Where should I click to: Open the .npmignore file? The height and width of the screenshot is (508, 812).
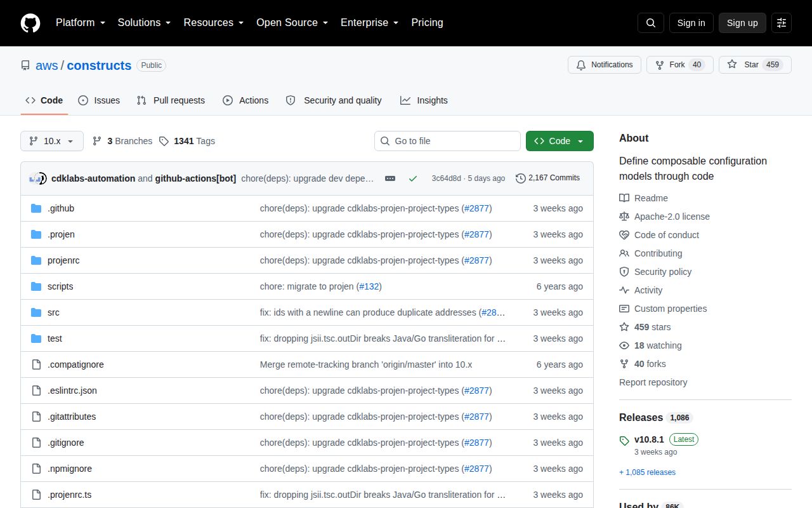pyautogui.click(x=70, y=469)
